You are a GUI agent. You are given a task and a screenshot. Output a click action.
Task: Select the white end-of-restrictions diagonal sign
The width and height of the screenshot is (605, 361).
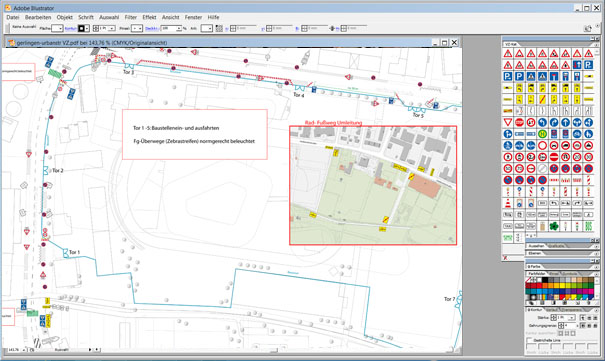pyautogui.click(x=542, y=169)
